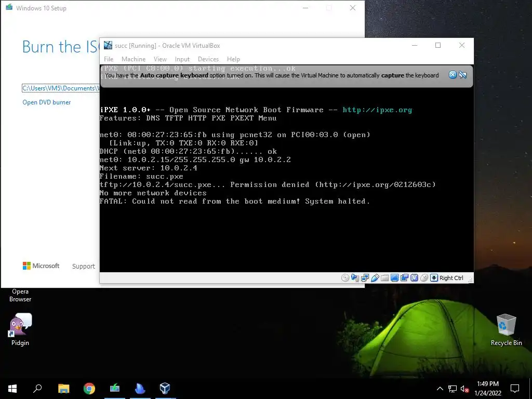Screen dimensions: 532x399
Task: Minimize the VirtualBox window
Action: (414, 45)
